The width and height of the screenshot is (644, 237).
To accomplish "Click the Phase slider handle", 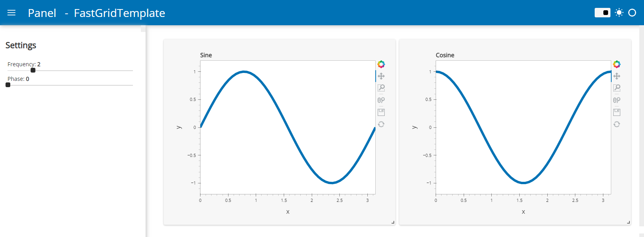I will coord(8,85).
